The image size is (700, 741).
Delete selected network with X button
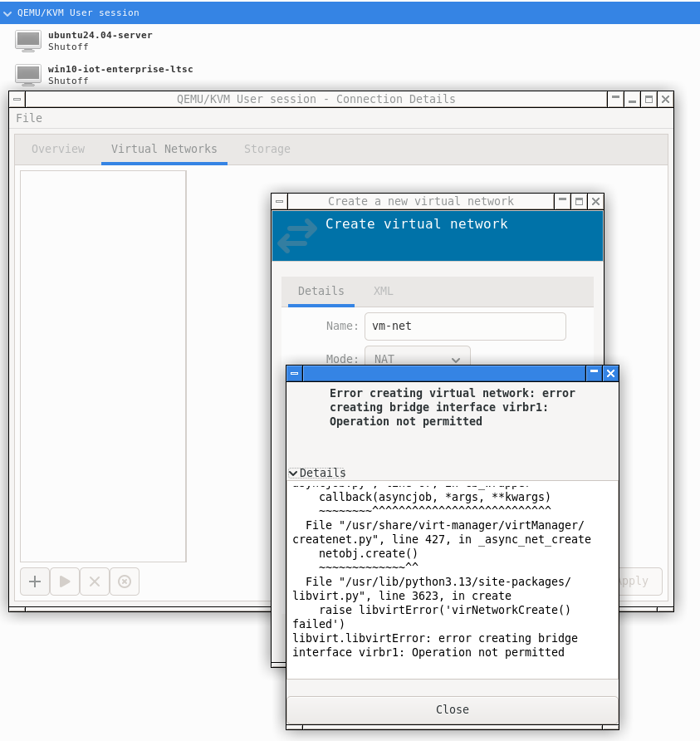tap(95, 582)
